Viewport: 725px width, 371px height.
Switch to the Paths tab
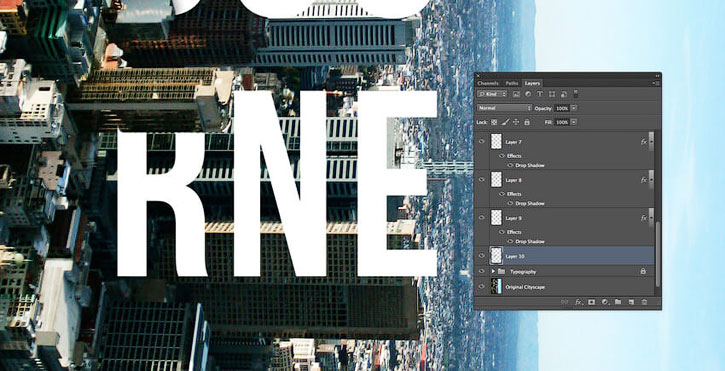(x=512, y=83)
